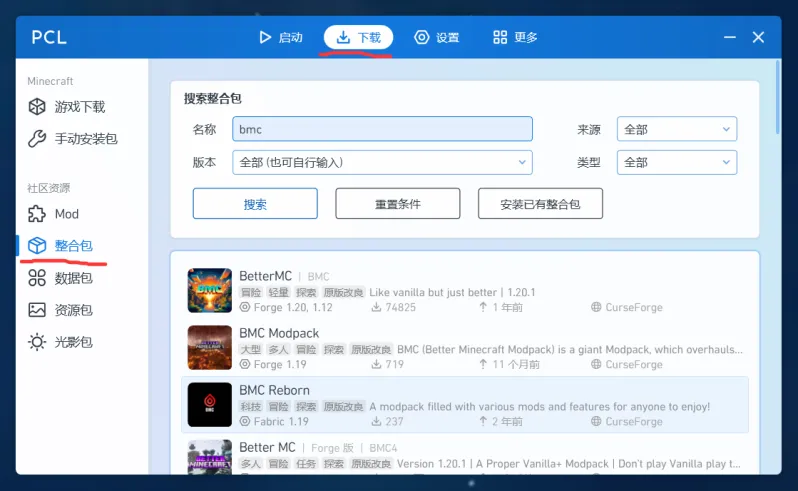
Task: Click the box icon next to 整合包
Action: [x=37, y=246]
